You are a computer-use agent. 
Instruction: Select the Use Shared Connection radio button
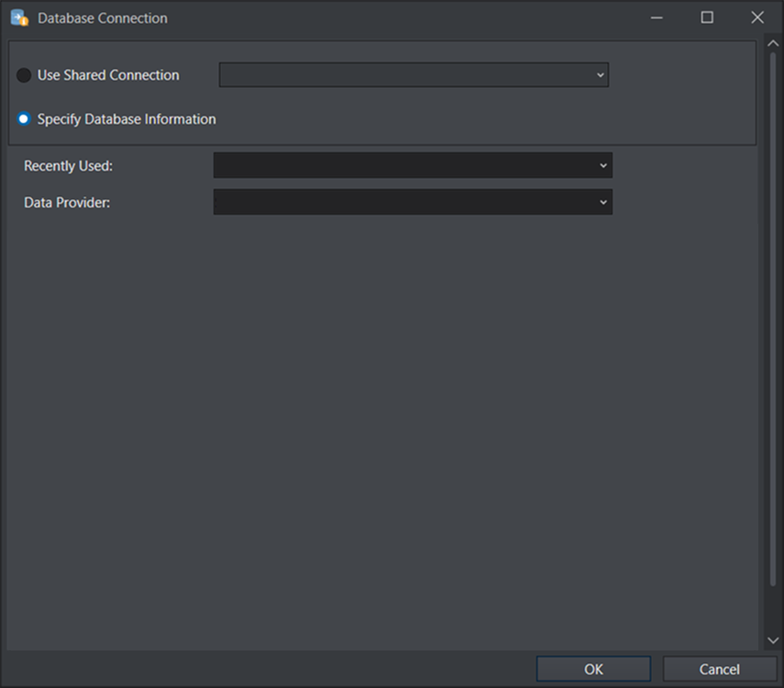pyautogui.click(x=24, y=75)
